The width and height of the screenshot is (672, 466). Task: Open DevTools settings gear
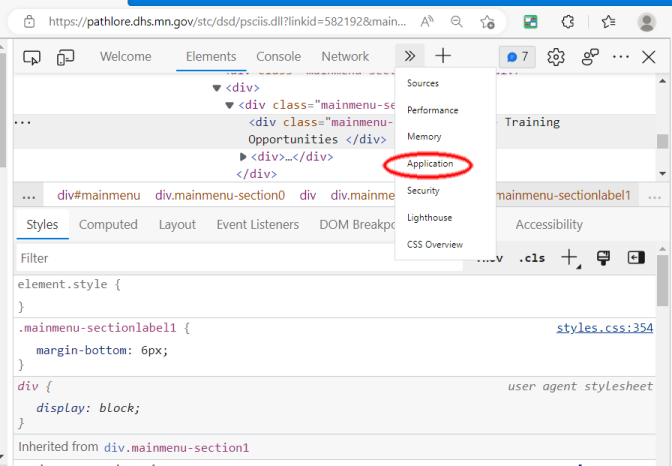point(556,57)
